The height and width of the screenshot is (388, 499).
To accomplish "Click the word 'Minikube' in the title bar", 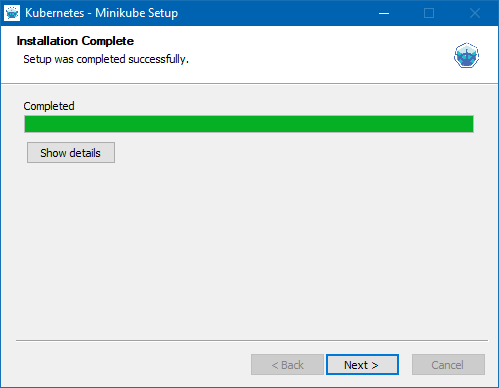I will pyautogui.click(x=120, y=13).
